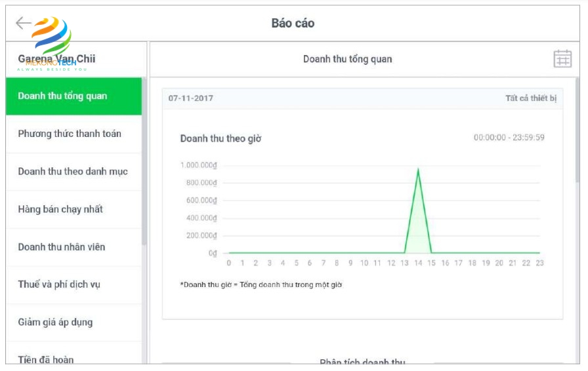588x371 pixels.
Task: Click the Phân tích doanh thu section heading
Action: coord(362,362)
